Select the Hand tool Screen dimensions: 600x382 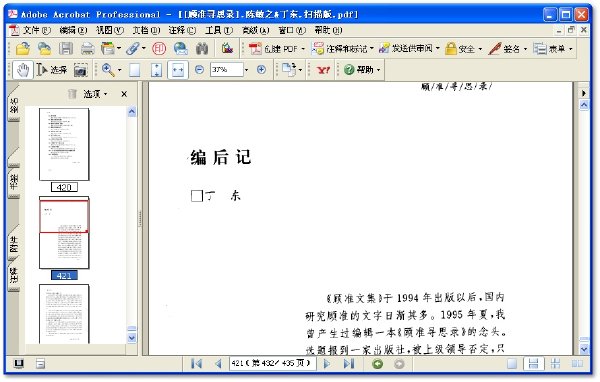tap(23, 70)
